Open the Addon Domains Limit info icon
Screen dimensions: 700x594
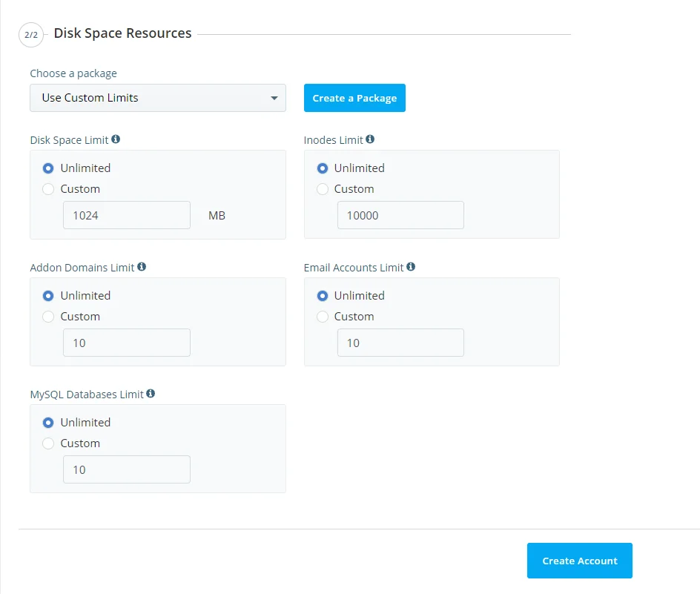tap(142, 267)
